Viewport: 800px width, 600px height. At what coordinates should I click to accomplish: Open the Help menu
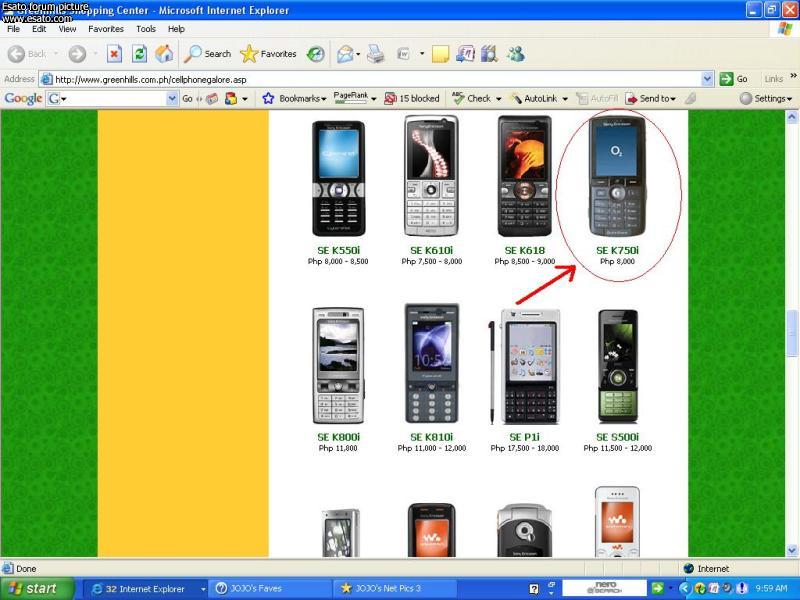click(x=176, y=29)
